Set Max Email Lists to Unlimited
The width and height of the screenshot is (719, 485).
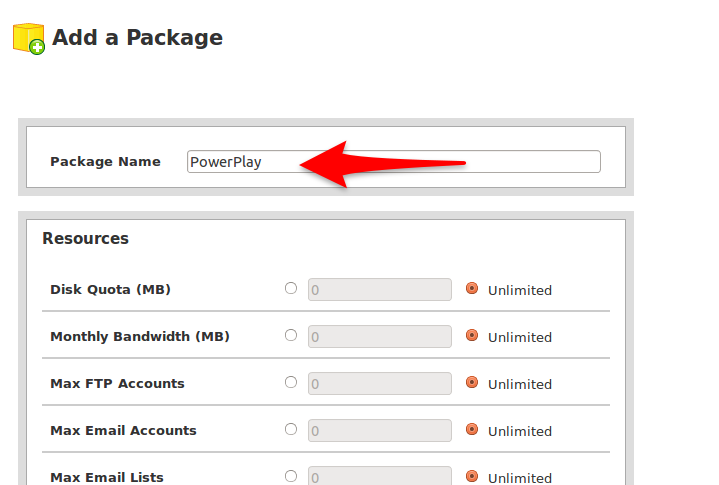coord(472,476)
